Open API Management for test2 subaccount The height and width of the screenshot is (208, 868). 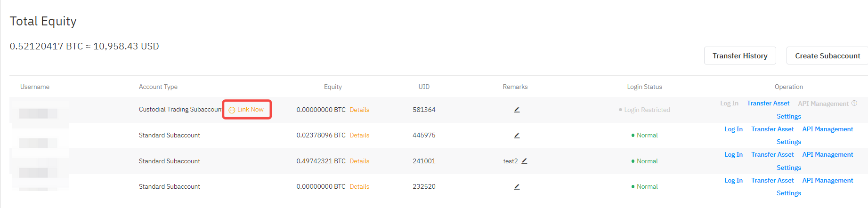point(827,155)
